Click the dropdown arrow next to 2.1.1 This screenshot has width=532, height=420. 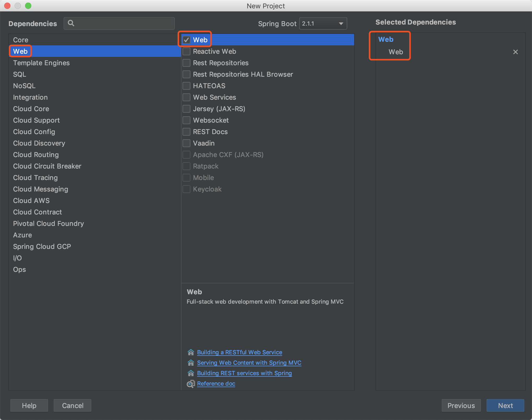[341, 23]
